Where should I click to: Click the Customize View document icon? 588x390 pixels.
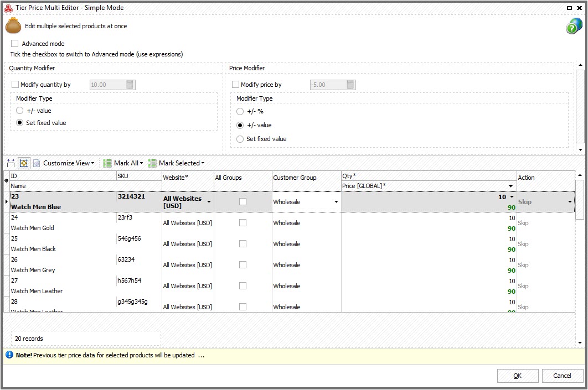point(37,163)
